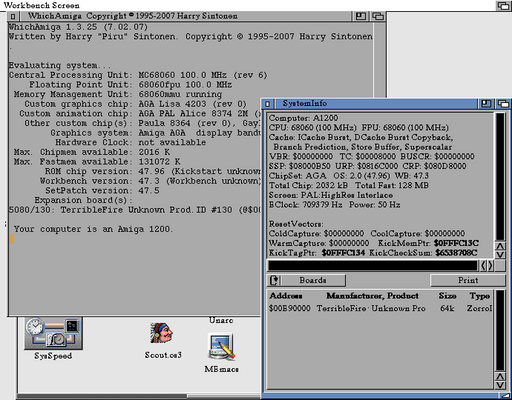Click the SystemInfo text vertical scrollbar
This screenshot has width=512, height=400.
coord(500,177)
